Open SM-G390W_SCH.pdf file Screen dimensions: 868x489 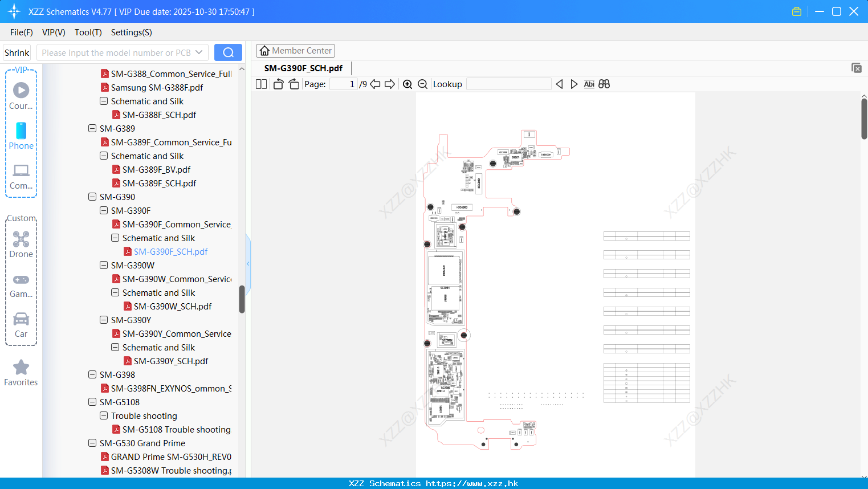click(172, 306)
